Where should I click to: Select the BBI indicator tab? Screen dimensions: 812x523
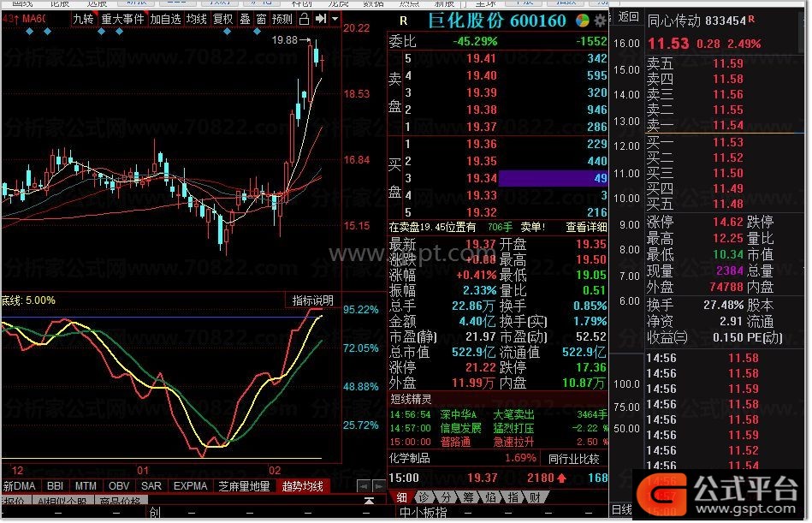click(55, 486)
